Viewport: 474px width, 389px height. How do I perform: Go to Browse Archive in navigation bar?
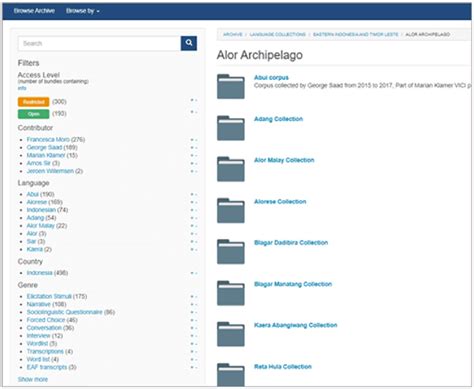(x=34, y=11)
